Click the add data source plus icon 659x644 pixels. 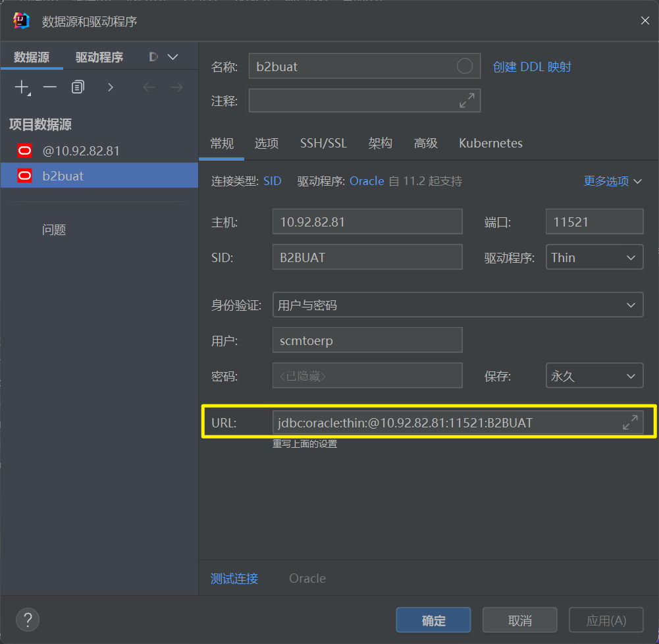click(x=22, y=87)
